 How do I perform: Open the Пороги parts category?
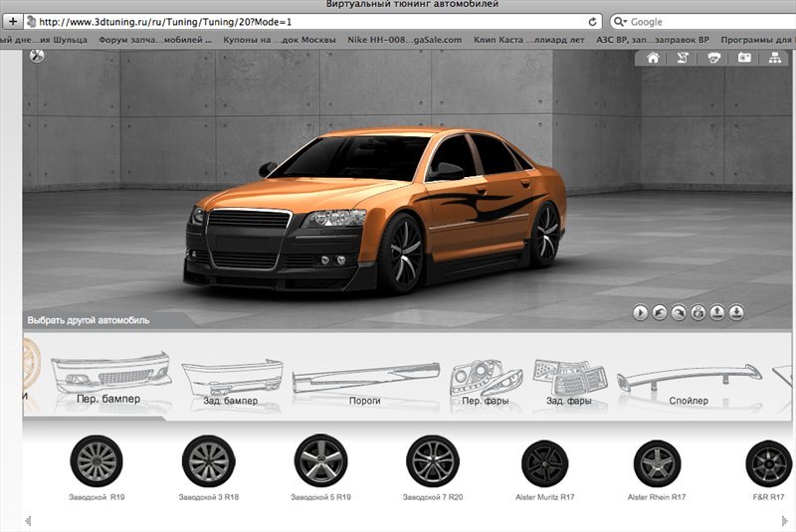point(352,382)
